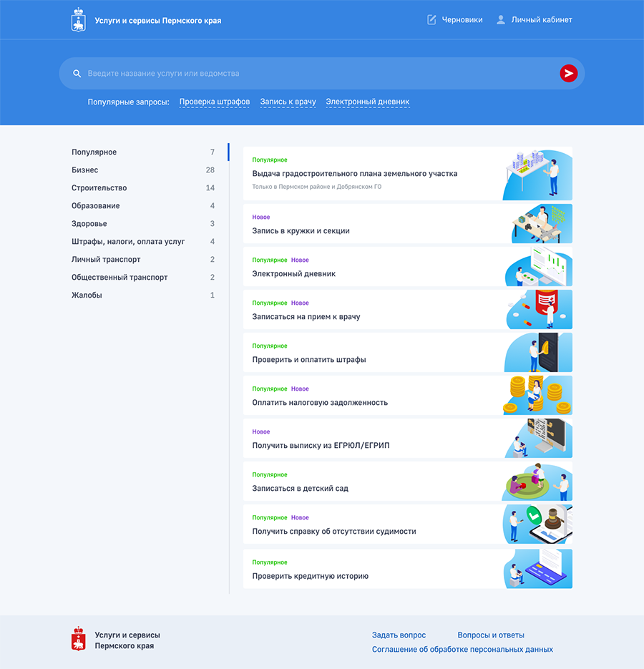The image size is (644, 669).
Task: Focus the service name search field
Action: pyautogui.click(x=315, y=74)
